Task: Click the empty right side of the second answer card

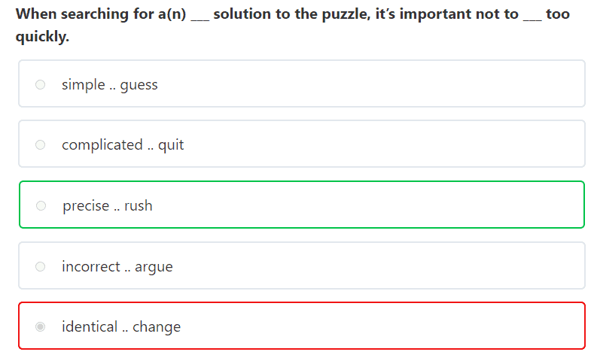Action: tap(452, 144)
